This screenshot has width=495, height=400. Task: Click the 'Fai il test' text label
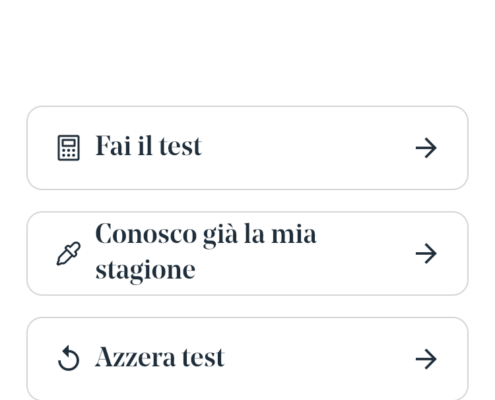click(x=149, y=146)
